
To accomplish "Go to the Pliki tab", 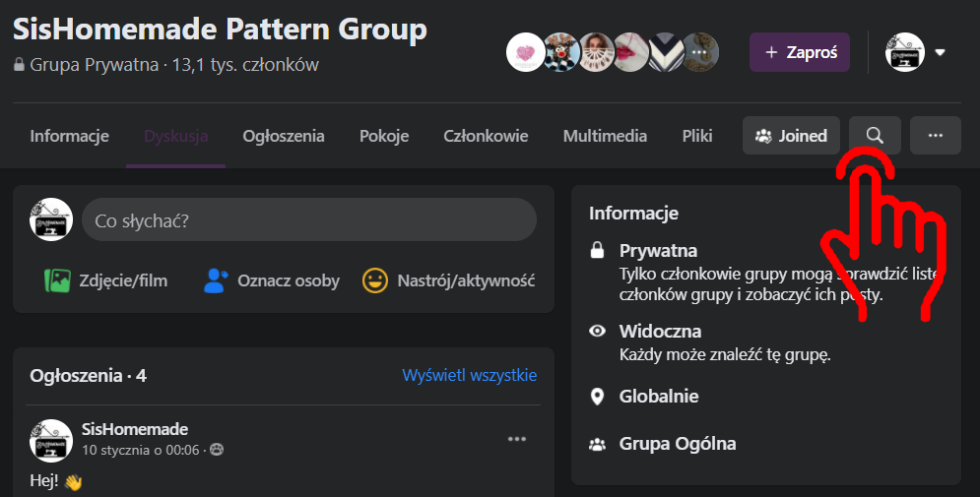I will coord(696,136).
